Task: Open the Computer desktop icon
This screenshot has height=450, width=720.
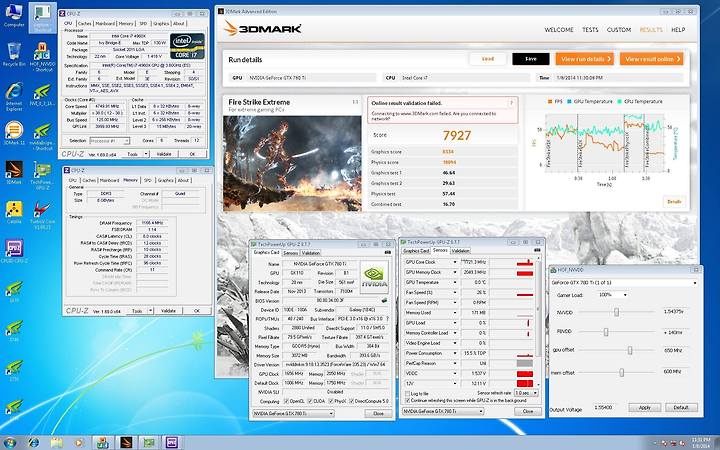Action: tap(14, 15)
